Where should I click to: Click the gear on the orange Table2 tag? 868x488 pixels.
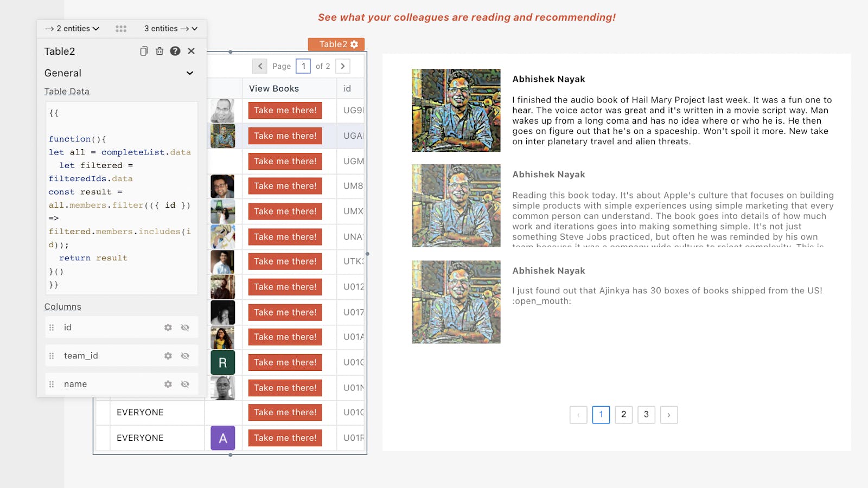point(354,44)
